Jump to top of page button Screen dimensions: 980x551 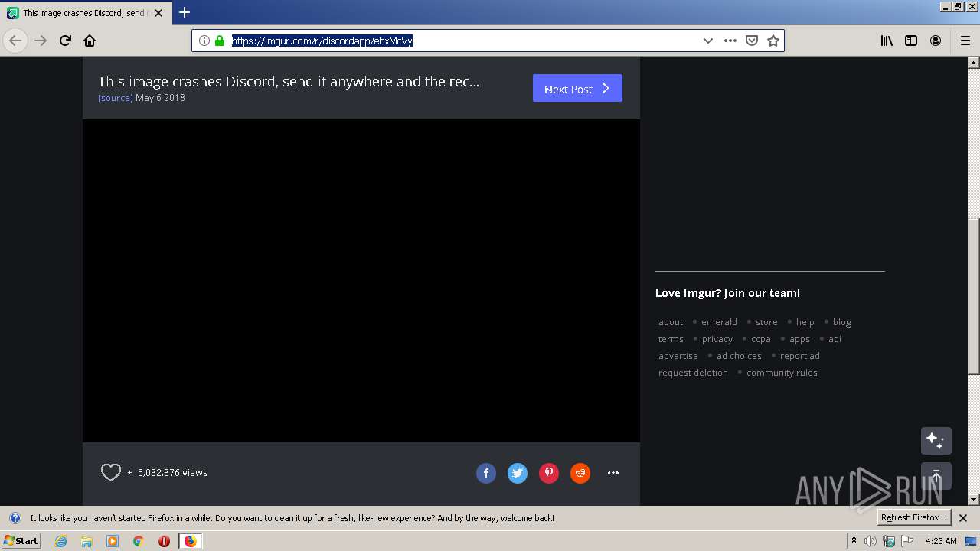936,476
